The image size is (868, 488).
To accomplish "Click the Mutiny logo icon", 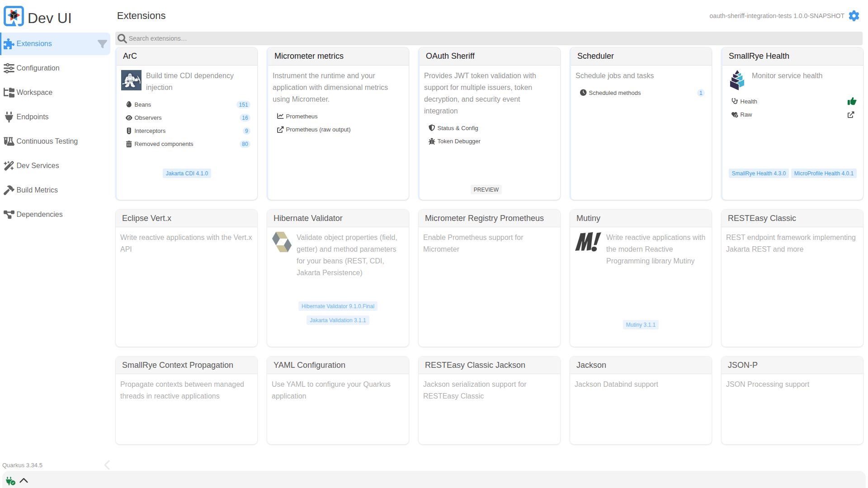I will tap(588, 242).
